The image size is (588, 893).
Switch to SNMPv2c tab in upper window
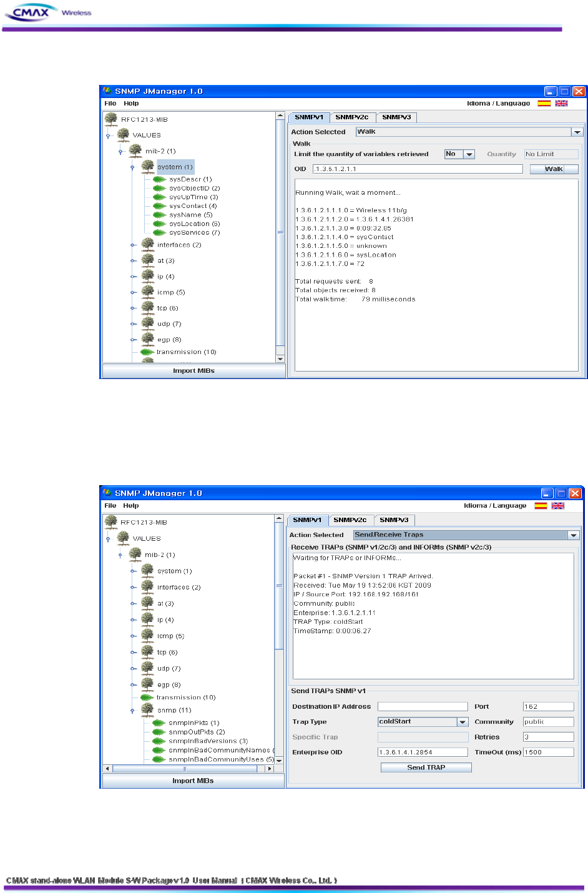(x=351, y=117)
